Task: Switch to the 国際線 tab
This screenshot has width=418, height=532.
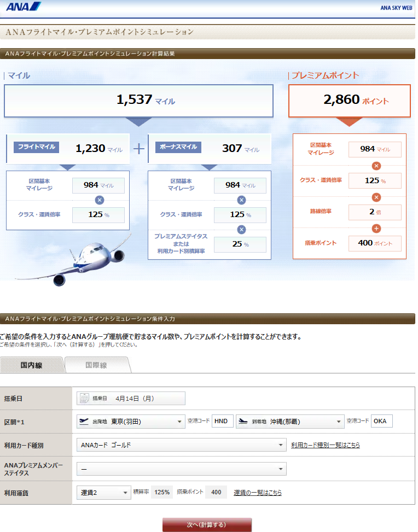Action: (96, 365)
